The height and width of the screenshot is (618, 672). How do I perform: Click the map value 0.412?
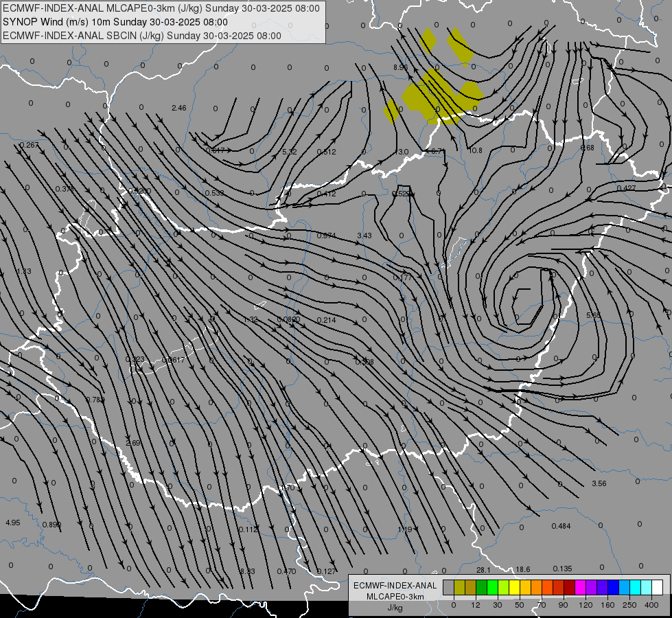[x=327, y=194]
